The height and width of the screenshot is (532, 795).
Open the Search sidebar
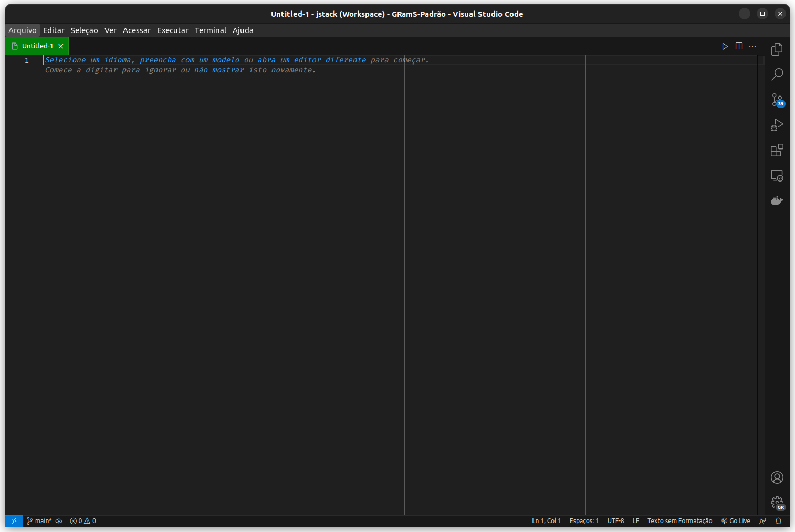pos(777,75)
